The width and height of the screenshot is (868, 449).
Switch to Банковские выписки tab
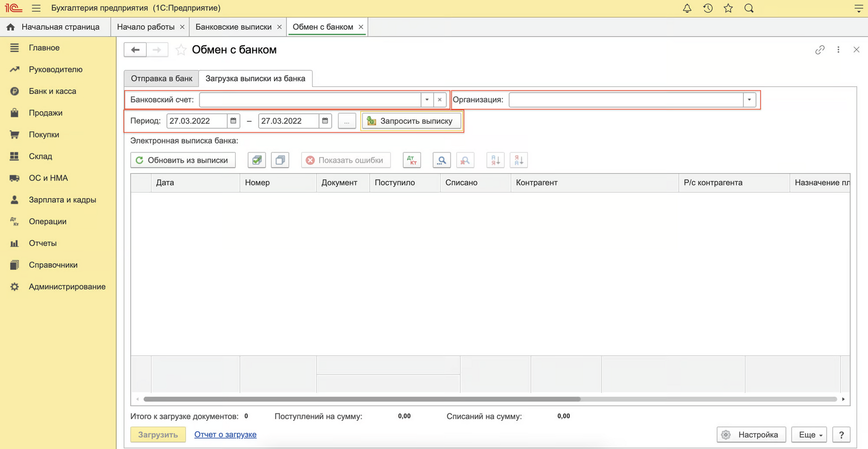coord(234,27)
